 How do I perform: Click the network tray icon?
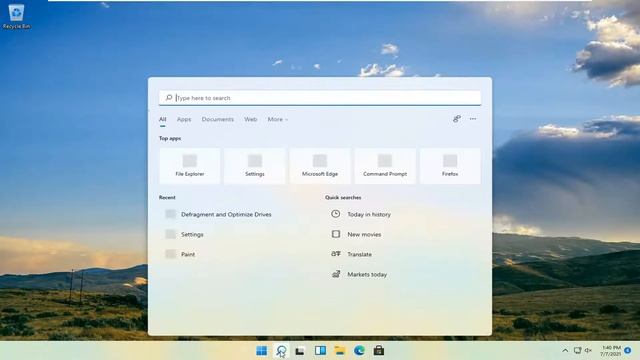pyautogui.click(x=577, y=351)
